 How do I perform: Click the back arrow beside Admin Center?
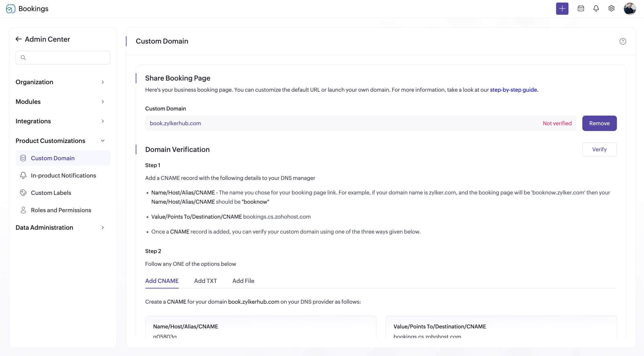[x=19, y=39]
